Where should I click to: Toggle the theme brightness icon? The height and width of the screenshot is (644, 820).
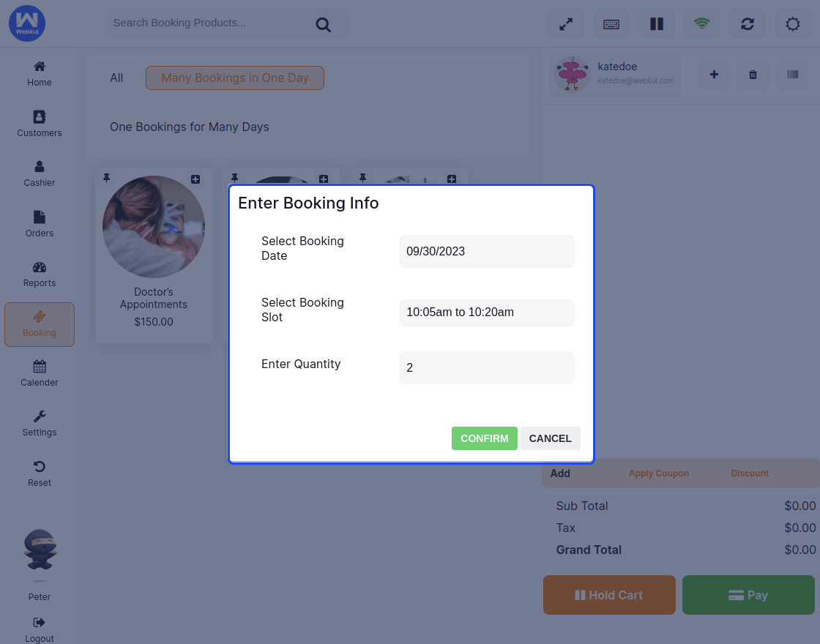coord(793,24)
